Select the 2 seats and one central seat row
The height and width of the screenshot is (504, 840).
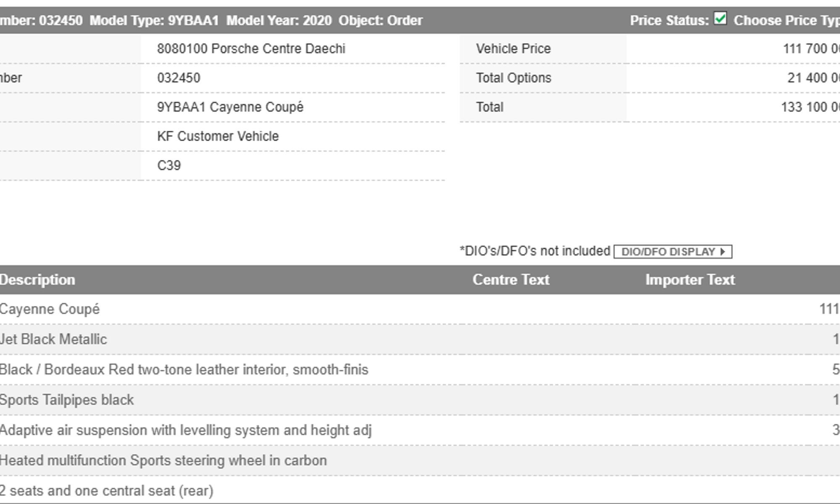coord(107,491)
